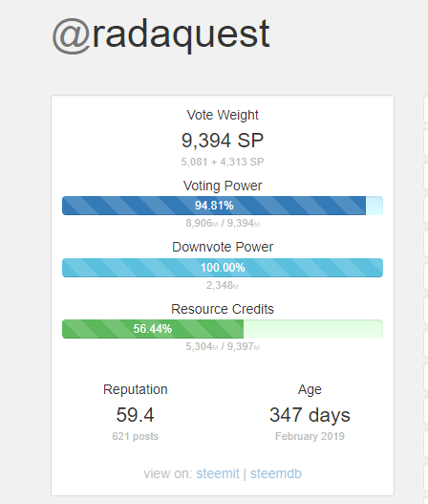Select the 9,394 SP vote weight value
This screenshot has width=428, height=504.
click(223, 141)
